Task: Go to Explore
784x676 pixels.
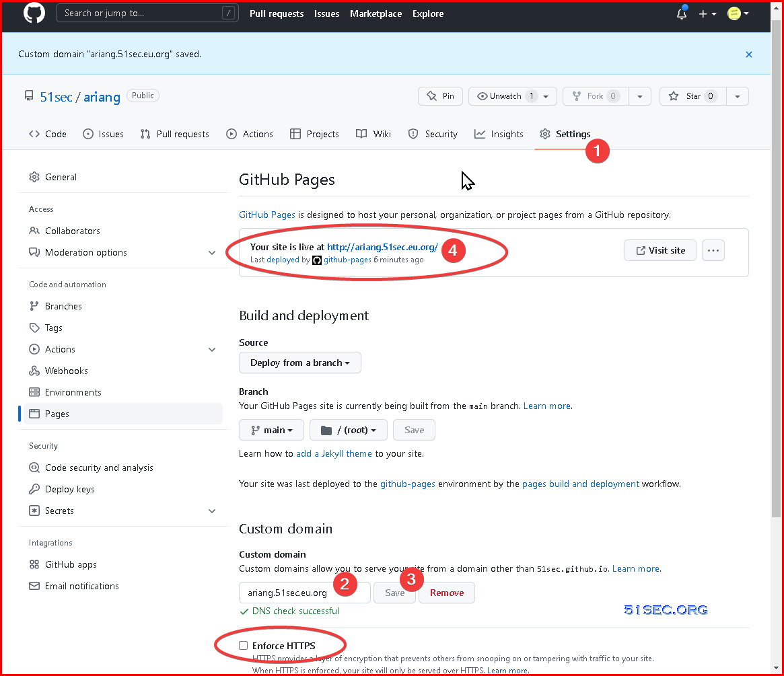Action: click(x=427, y=13)
